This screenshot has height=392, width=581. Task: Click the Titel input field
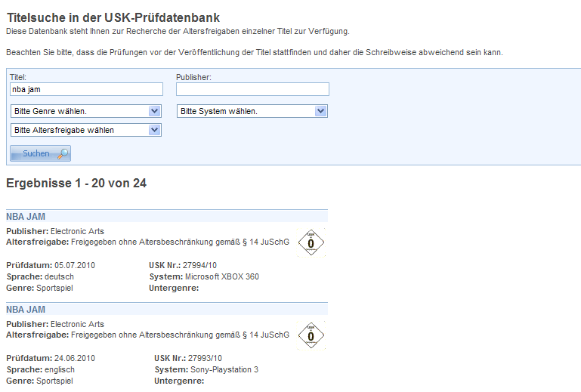pyautogui.click(x=86, y=89)
